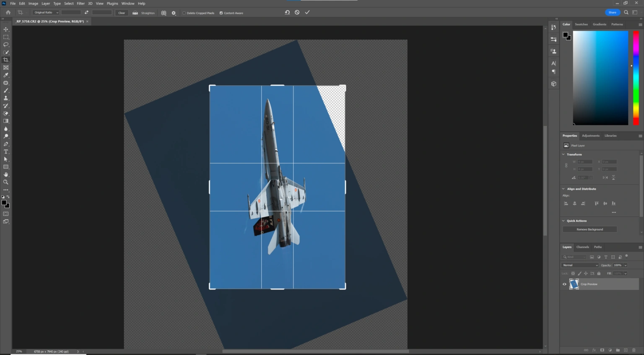Click the Straighten tool icon
The height and width of the screenshot is (355, 644).
tap(135, 13)
